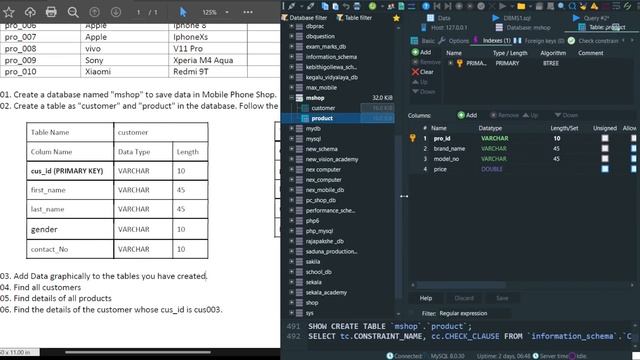Click the orange warning triangle toolbar icon
The height and width of the screenshot is (360, 640).
click(594, 6)
